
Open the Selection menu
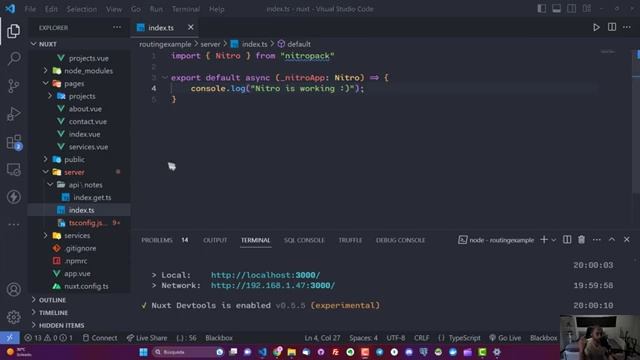click(82, 9)
